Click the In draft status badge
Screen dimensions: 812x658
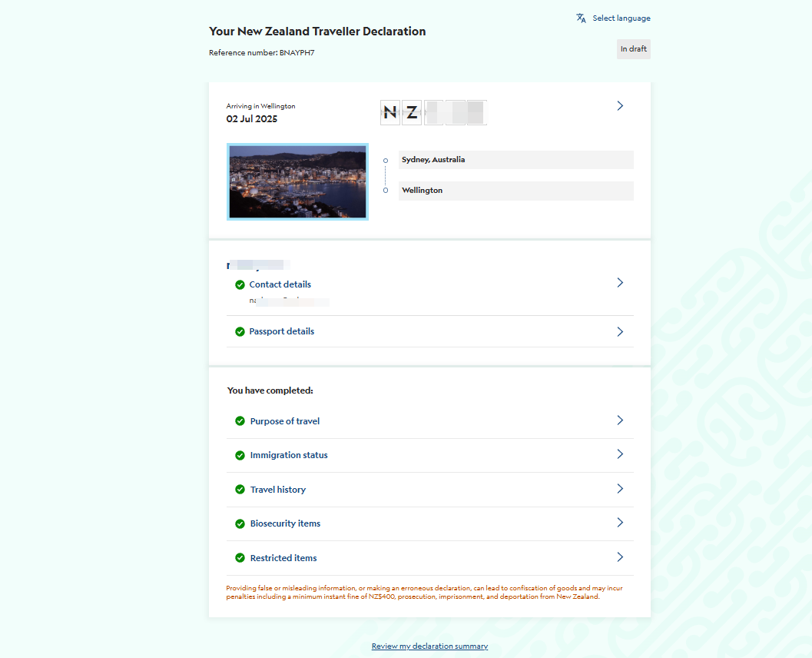633,48
